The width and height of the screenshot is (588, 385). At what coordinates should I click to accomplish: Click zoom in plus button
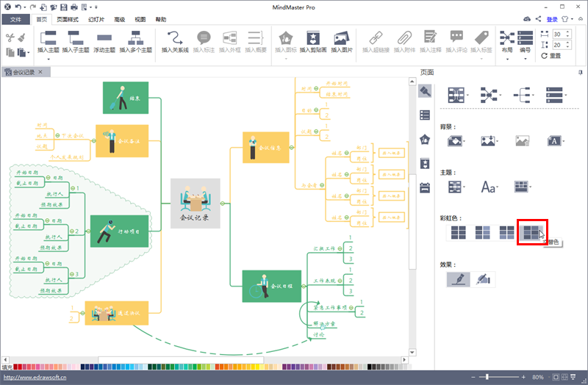tap(523, 377)
